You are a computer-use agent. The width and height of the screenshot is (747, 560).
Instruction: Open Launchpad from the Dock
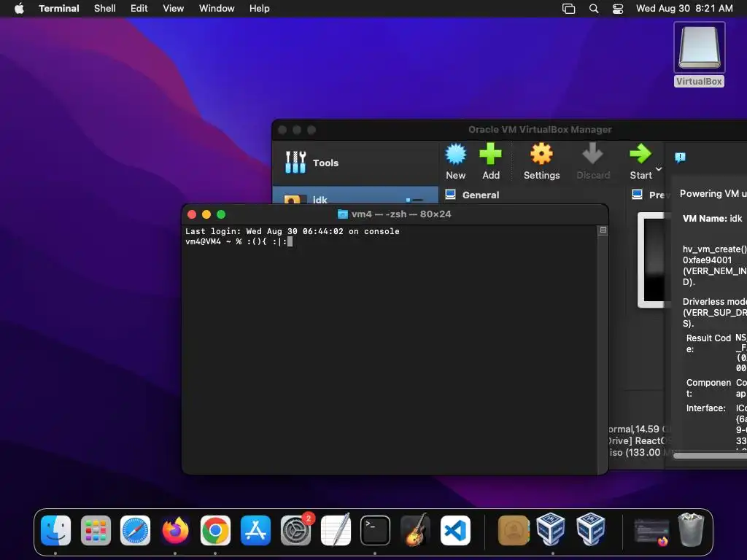[96, 531]
